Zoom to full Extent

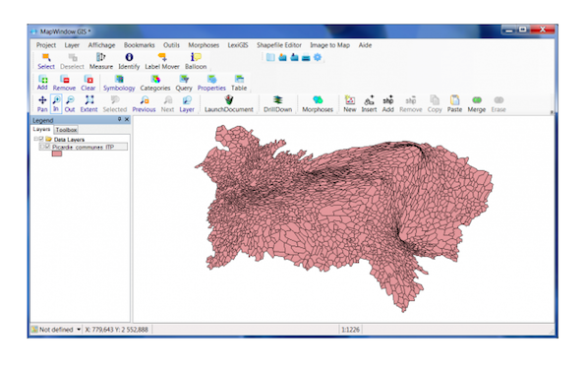tap(88, 104)
